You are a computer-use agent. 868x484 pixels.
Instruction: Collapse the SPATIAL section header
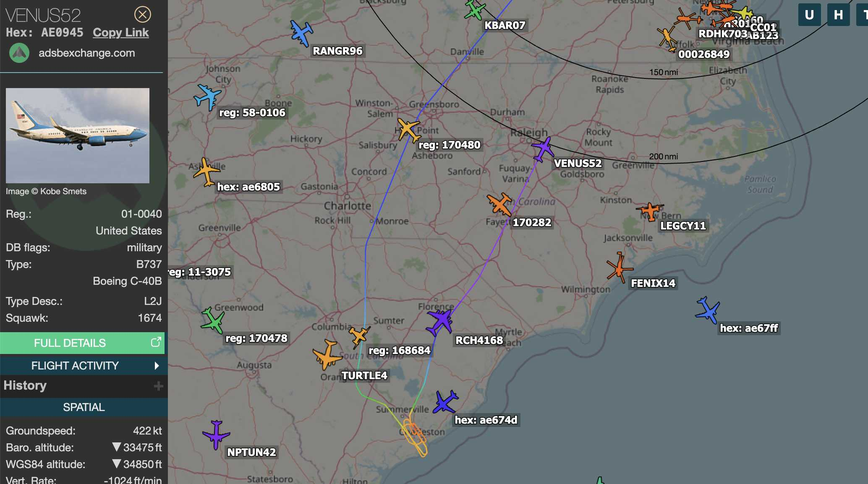point(84,407)
